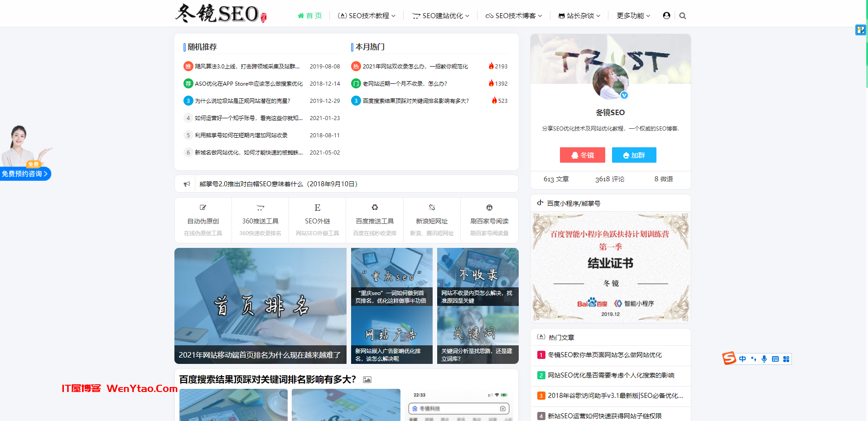Open the 百度推送工具 icon
This screenshot has width=868, height=421.
pos(375,208)
